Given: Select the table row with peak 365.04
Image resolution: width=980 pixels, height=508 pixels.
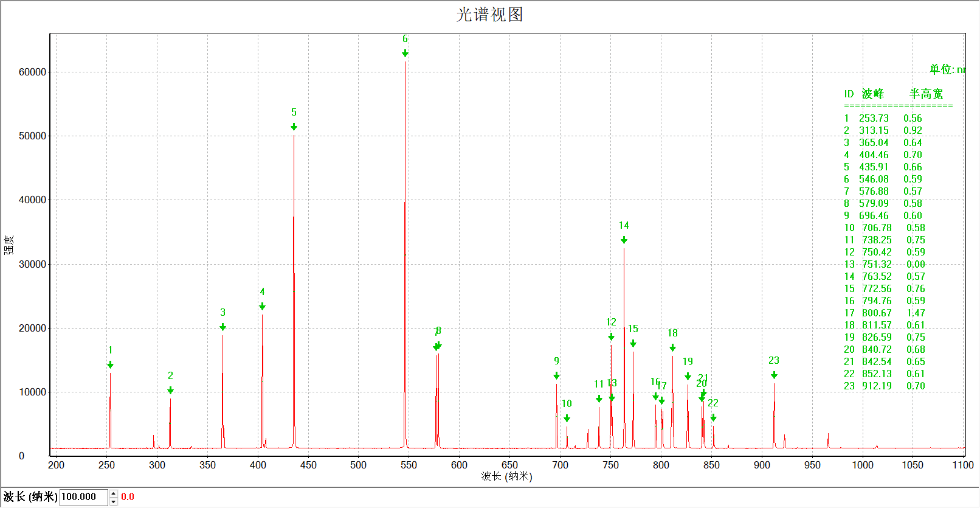Looking at the screenshot, I should pos(883,142).
